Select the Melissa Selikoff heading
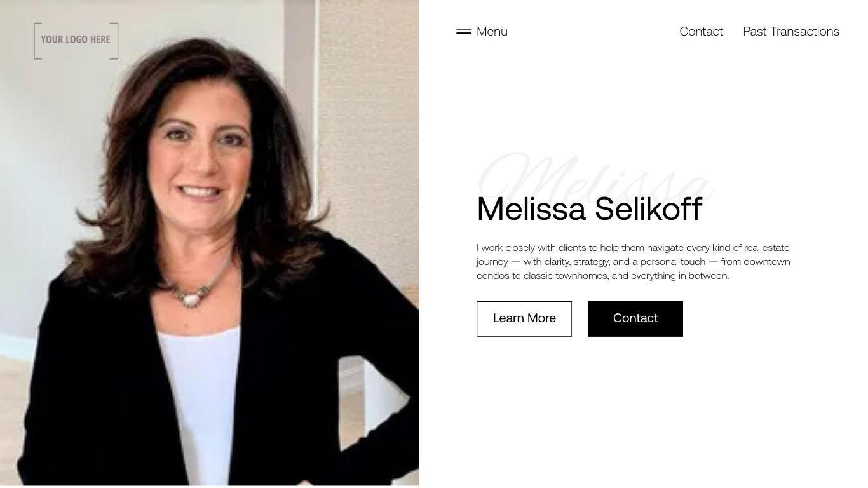868x488 pixels. tap(589, 208)
